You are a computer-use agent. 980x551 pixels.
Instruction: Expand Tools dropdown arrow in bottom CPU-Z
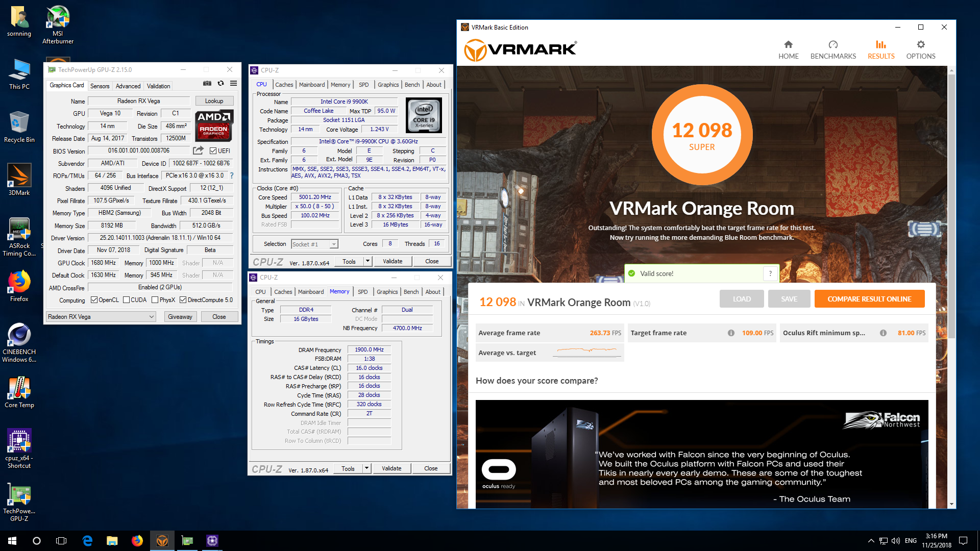[x=366, y=468]
